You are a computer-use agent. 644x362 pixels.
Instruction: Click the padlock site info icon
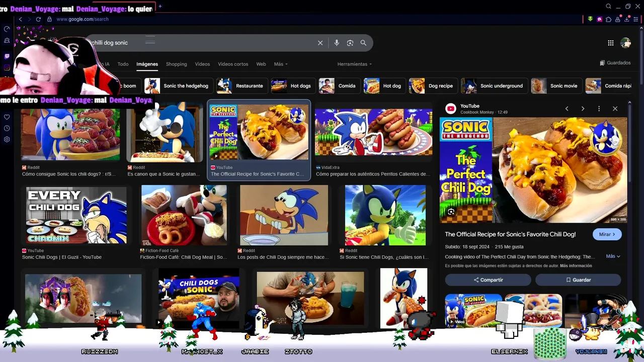49,19
